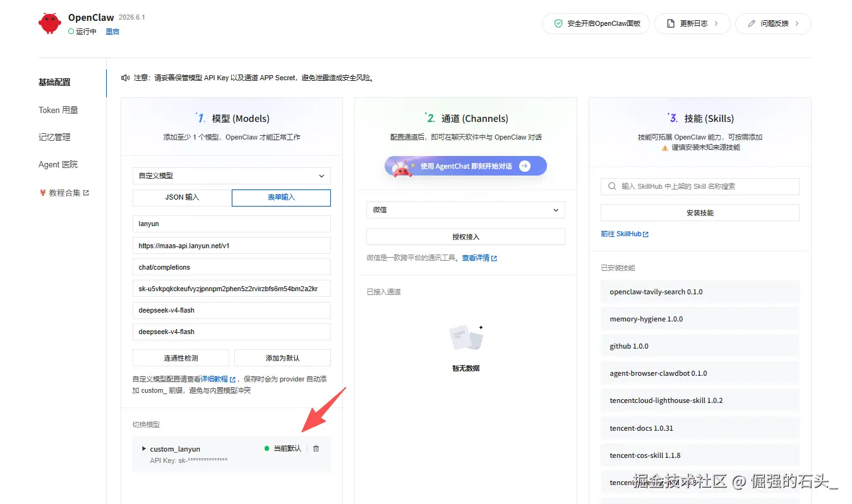This screenshot has height=504, width=852.
Task: Click the tencent-cos-skill 1.1.8 skill row
Action: point(700,455)
